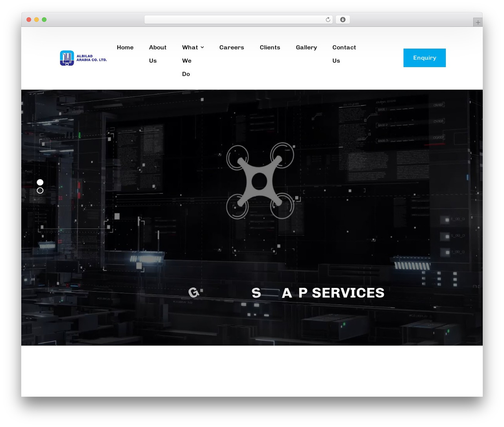Screen dimensions: 504x427
Task: Focus the browser address bar
Action: [238, 20]
